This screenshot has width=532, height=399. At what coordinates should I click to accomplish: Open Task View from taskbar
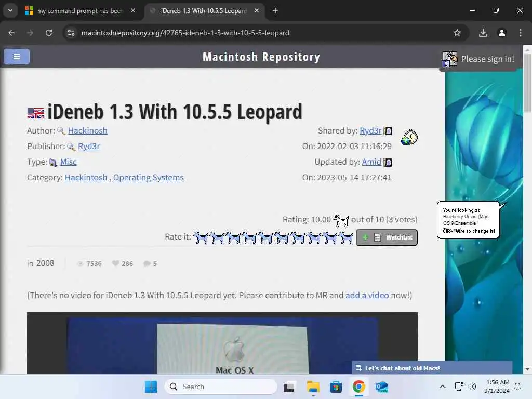pos(289,387)
